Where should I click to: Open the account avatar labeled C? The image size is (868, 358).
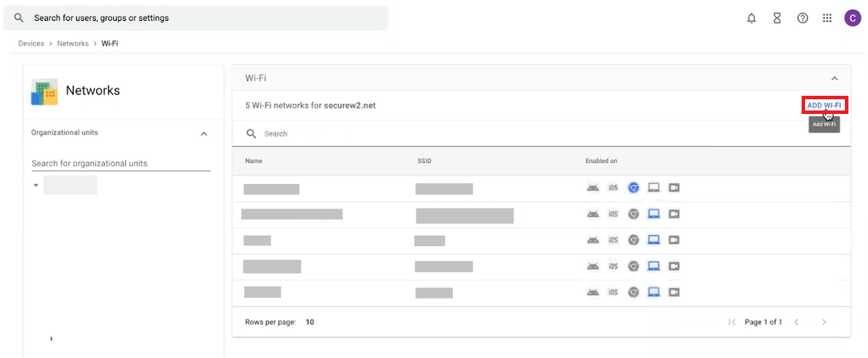tap(852, 18)
